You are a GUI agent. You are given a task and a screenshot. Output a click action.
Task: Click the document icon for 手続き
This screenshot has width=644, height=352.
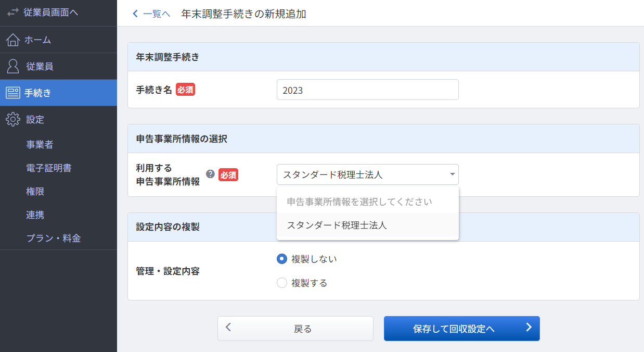point(13,93)
